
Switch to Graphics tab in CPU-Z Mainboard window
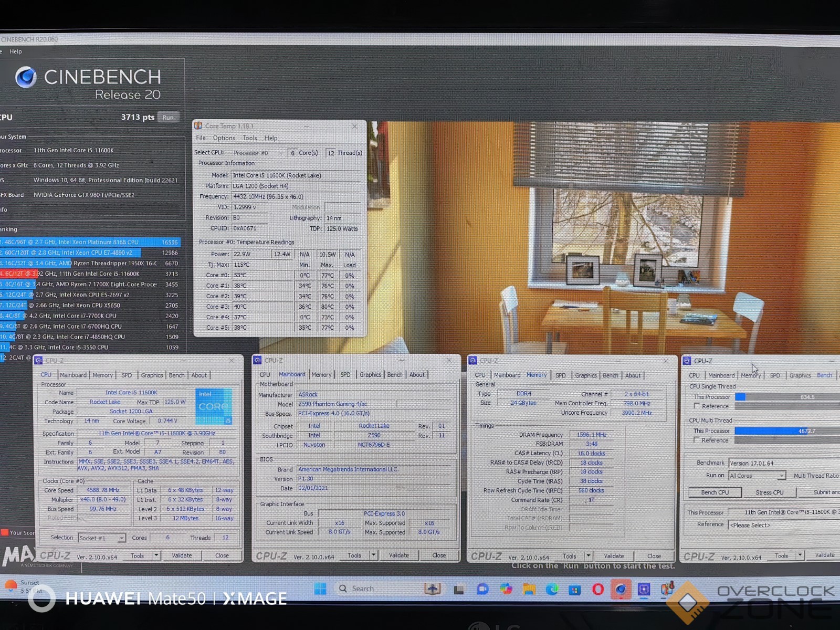tap(371, 375)
